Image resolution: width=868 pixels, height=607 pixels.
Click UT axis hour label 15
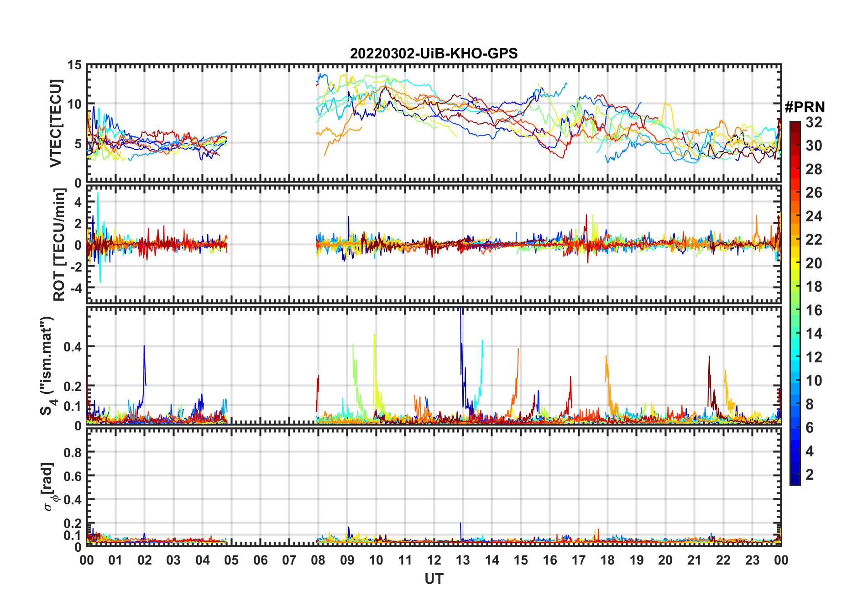(521, 560)
